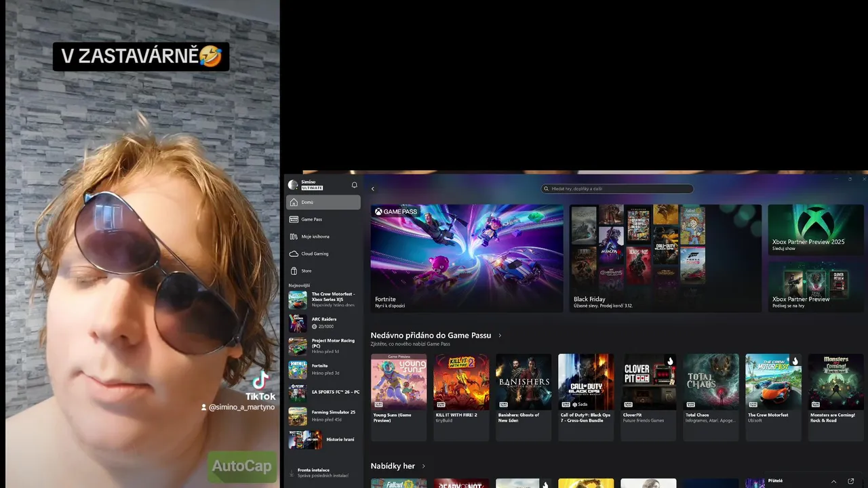This screenshot has width=868, height=488.
Task: Click the library books icon
Action: pos(294,237)
